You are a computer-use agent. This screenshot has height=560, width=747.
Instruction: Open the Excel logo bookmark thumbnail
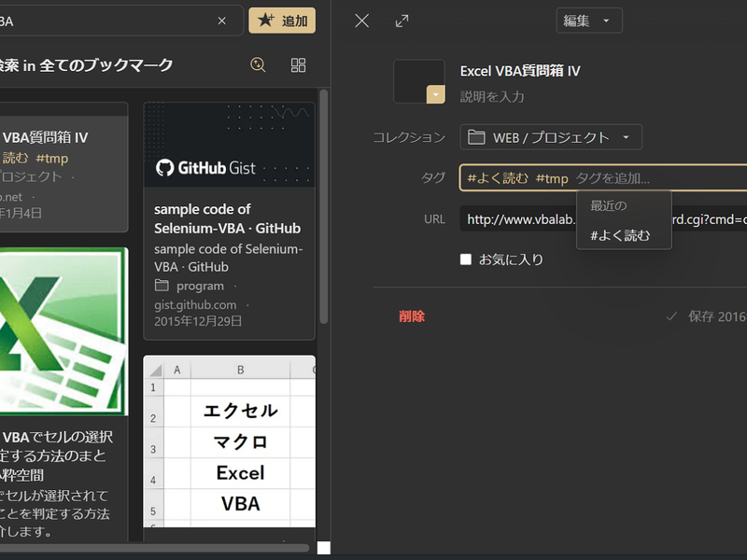click(63, 331)
